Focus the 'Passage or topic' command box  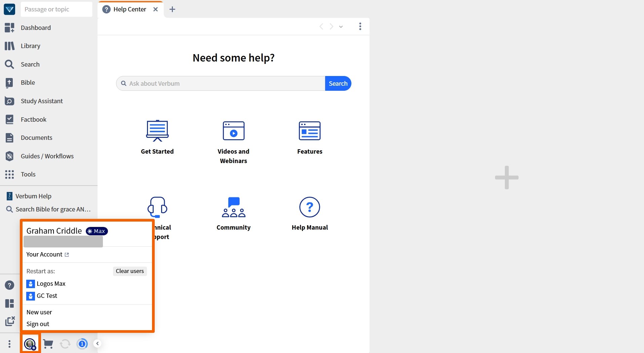pos(56,9)
